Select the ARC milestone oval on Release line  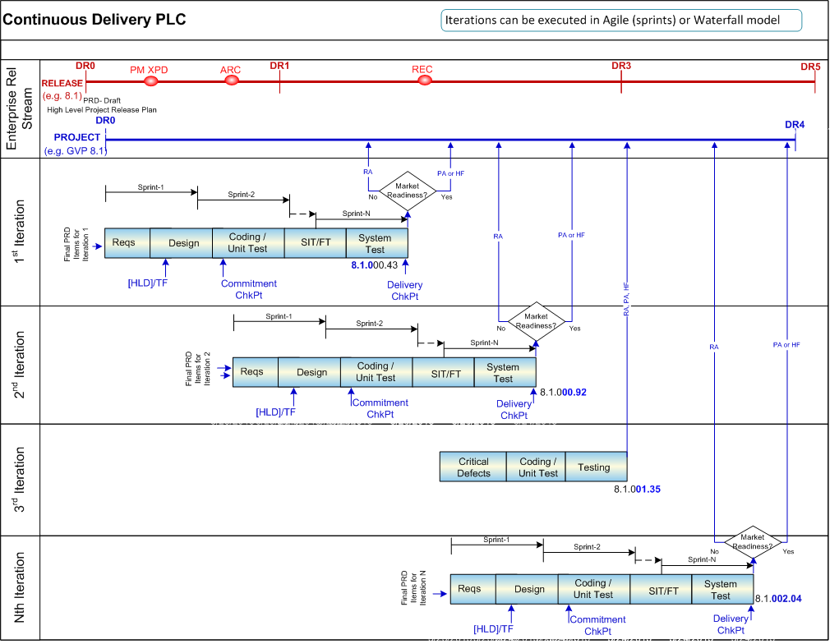coord(233,81)
